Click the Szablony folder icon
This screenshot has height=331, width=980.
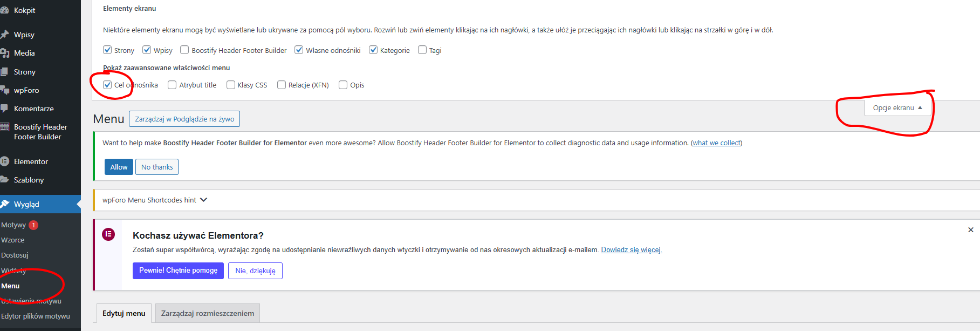coord(4,180)
